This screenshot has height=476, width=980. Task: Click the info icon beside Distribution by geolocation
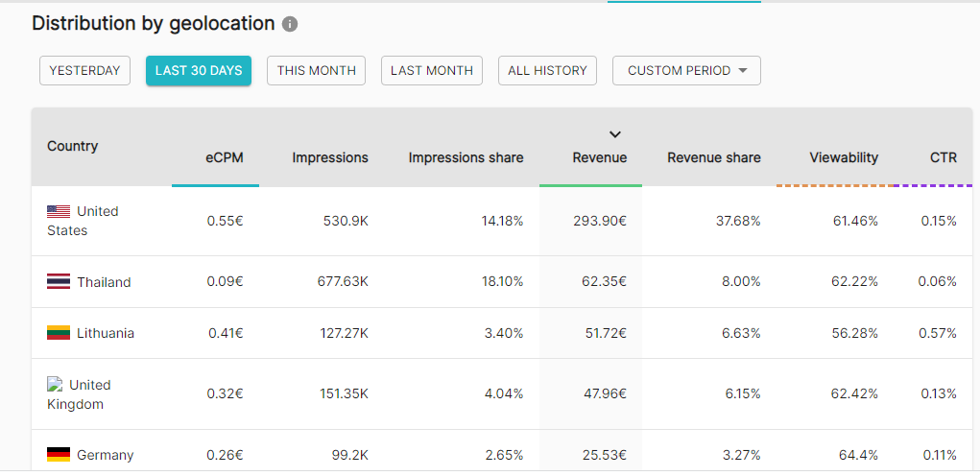[x=289, y=24]
